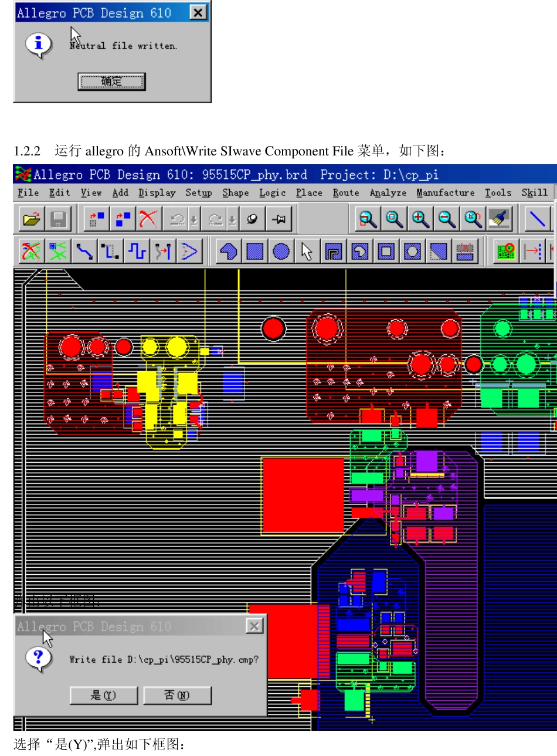Close the Neutral file written dialog

coord(198,12)
